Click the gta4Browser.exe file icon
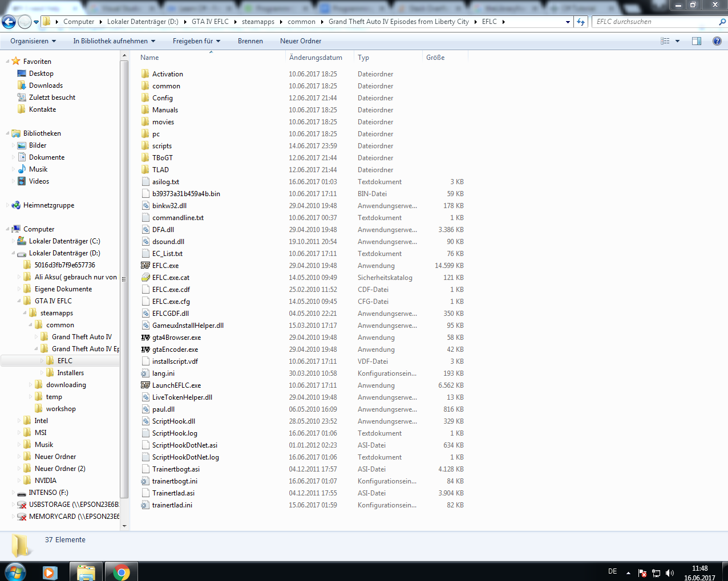Viewport: 728px width, 581px height. [x=145, y=338]
